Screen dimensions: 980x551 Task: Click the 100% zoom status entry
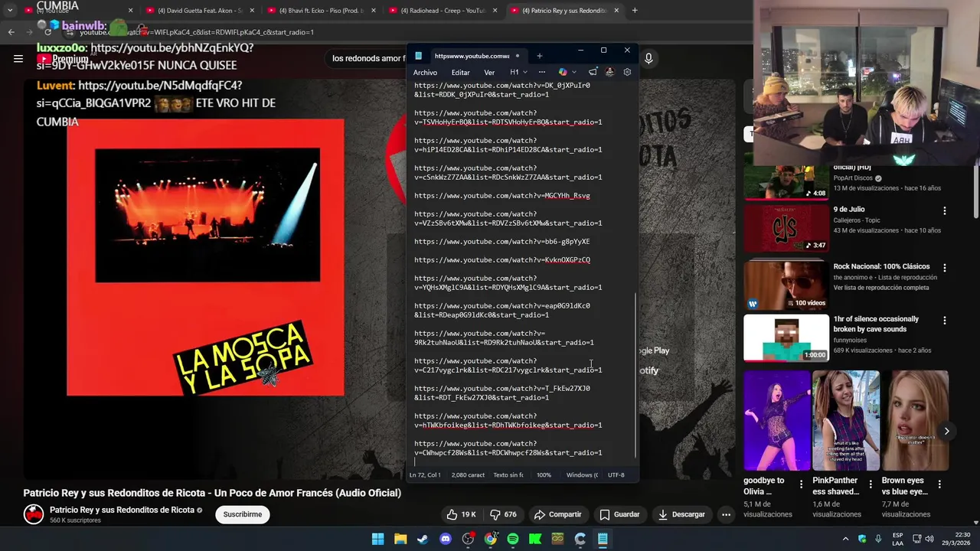(x=544, y=475)
